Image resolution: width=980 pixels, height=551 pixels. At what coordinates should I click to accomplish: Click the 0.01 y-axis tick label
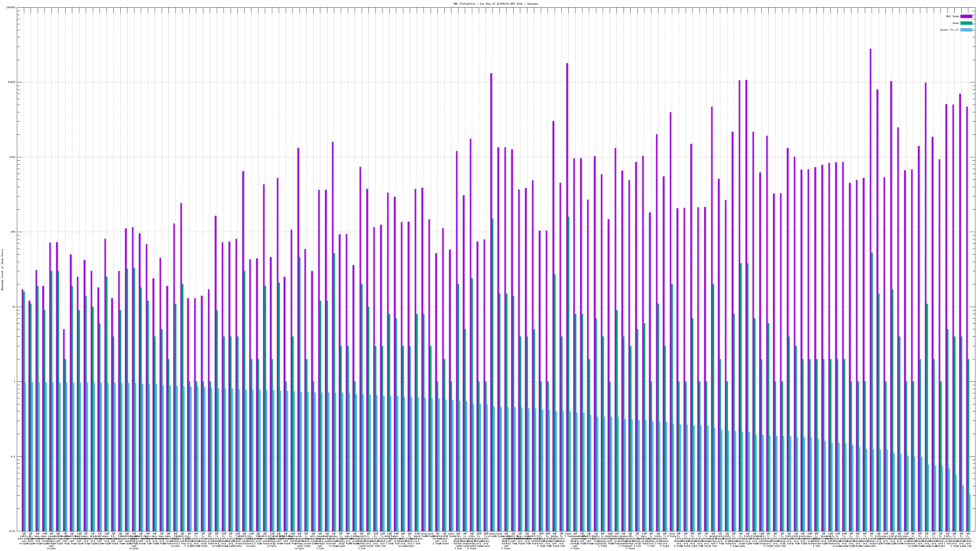[x=13, y=531]
